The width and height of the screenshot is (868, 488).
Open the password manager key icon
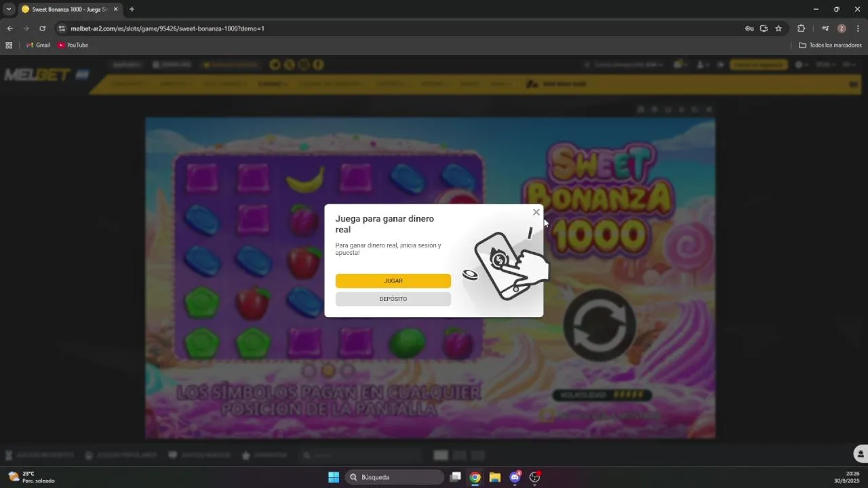[x=749, y=28]
